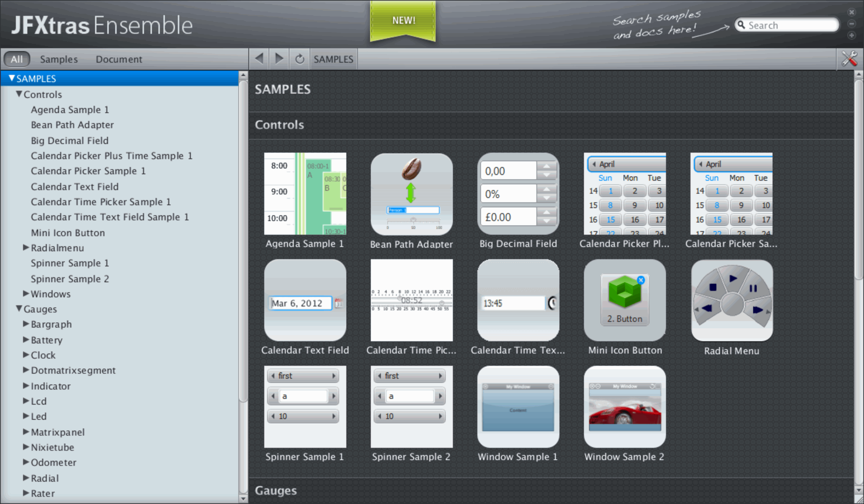Switch filter to Document

[119, 59]
